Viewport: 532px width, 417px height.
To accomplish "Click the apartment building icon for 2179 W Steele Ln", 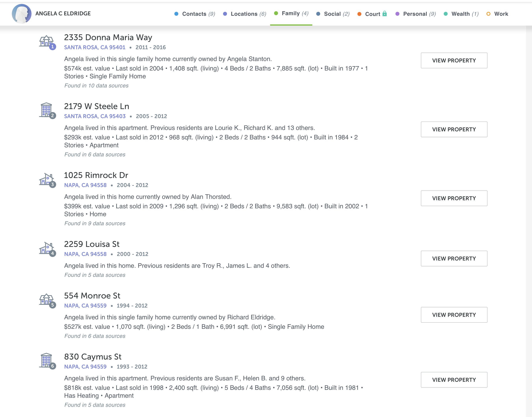I will (47, 110).
